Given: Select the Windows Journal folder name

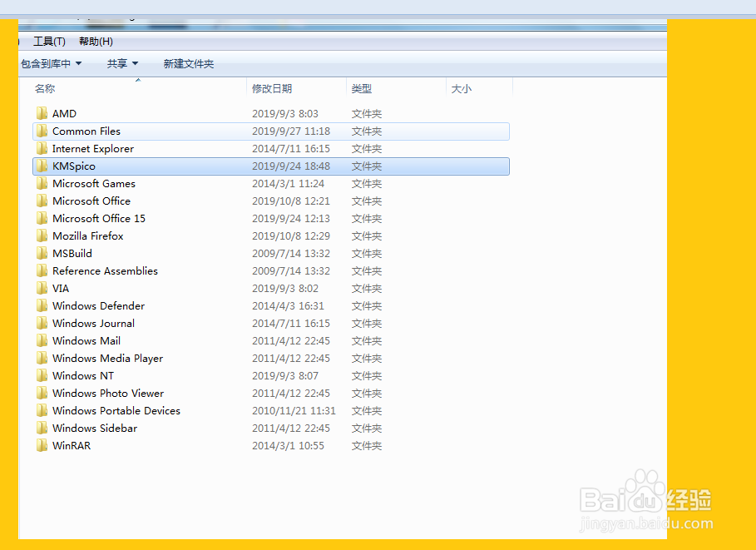Looking at the screenshot, I should pyautogui.click(x=93, y=323).
